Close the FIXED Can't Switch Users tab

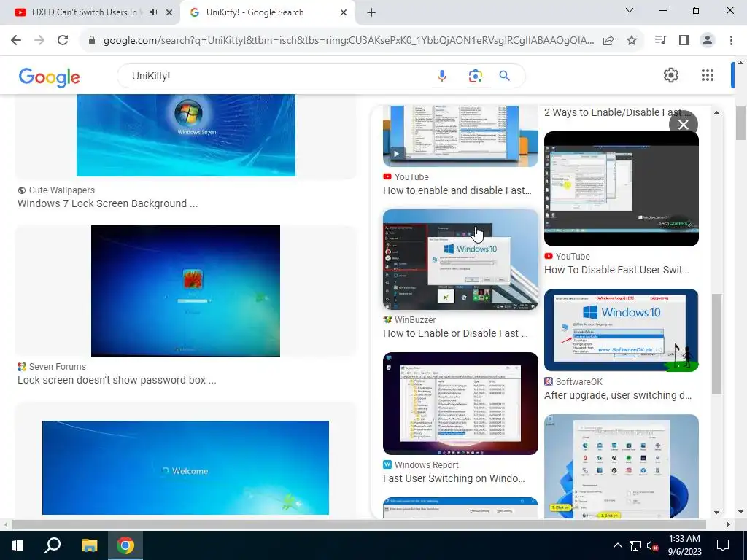click(x=169, y=12)
